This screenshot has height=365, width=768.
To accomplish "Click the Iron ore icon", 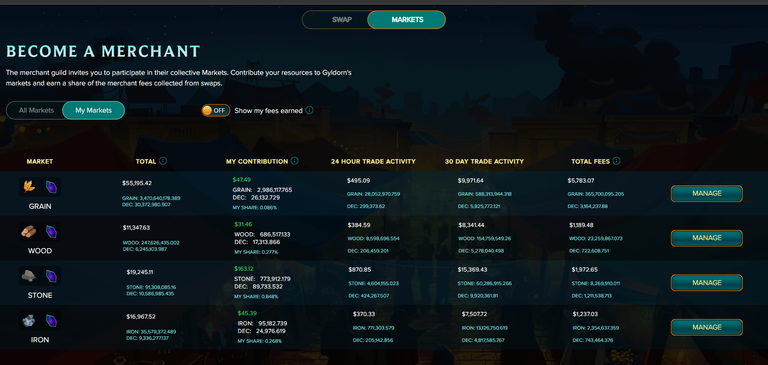I will (x=29, y=321).
